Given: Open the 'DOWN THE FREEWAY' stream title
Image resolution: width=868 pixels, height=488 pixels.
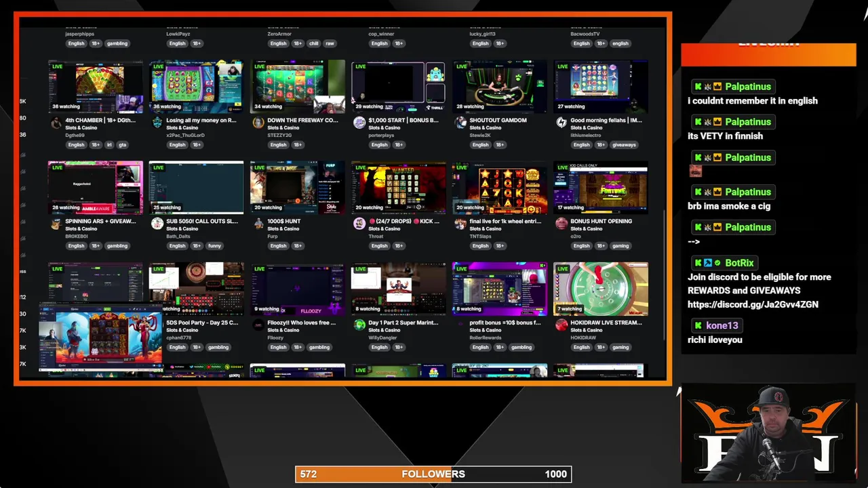Looking at the screenshot, I should (302, 120).
